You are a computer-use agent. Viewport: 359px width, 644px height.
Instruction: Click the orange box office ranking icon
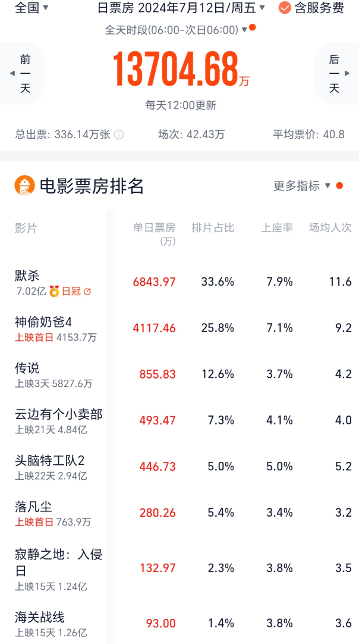coord(25,186)
